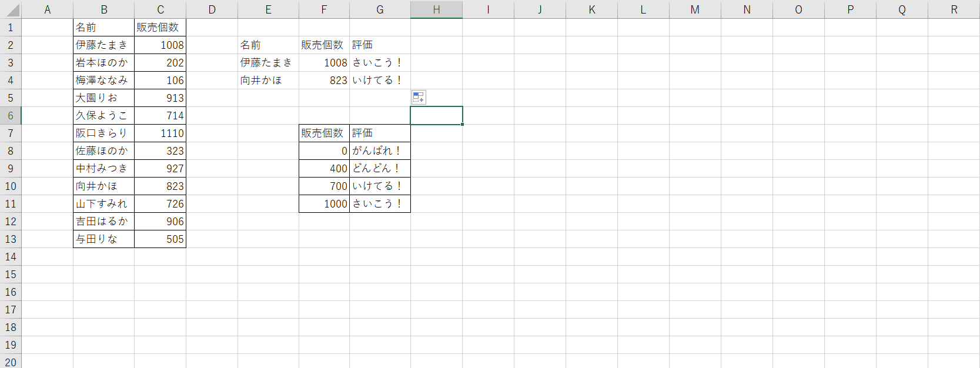Click cell G2 header 評価

(380, 45)
